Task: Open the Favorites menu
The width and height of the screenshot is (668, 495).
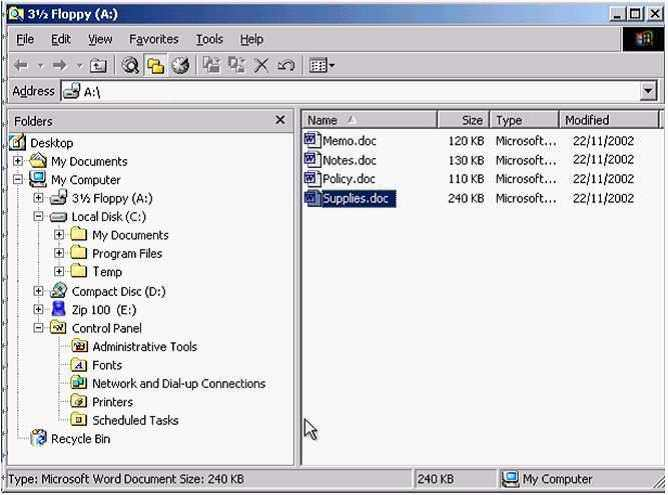Action: (153, 39)
